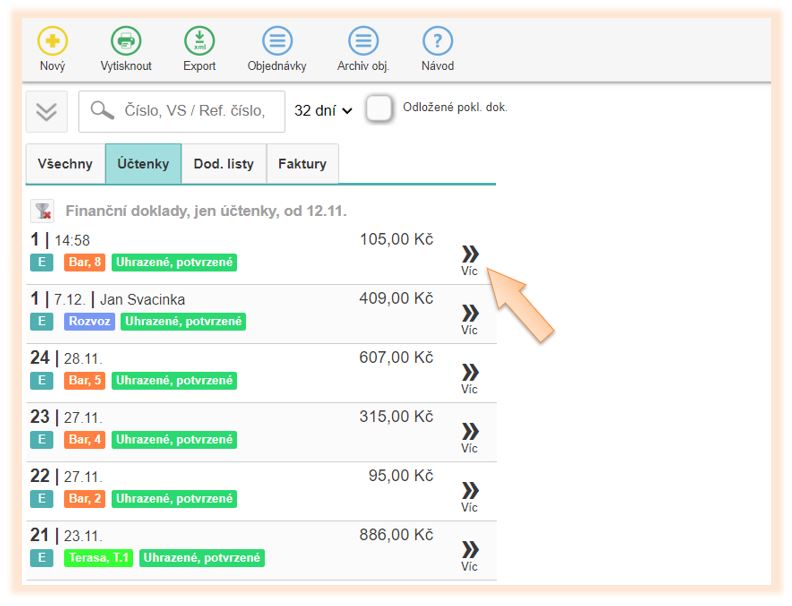Open the 32 dní period dropdown
Image resolution: width=792 pixels, height=606 pixels.
(323, 111)
